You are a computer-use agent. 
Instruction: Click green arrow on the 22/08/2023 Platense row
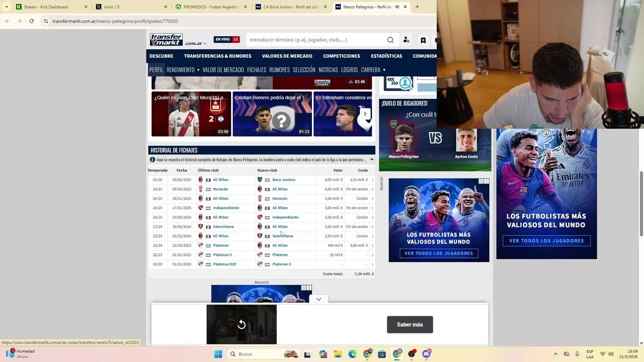pos(372,245)
